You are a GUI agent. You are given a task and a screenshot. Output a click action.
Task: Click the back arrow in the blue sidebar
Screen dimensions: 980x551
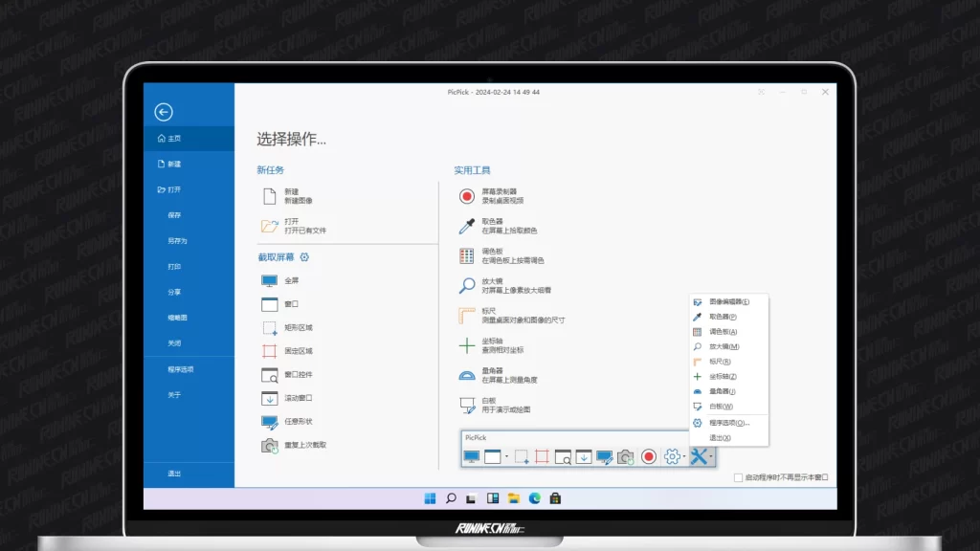coord(163,112)
